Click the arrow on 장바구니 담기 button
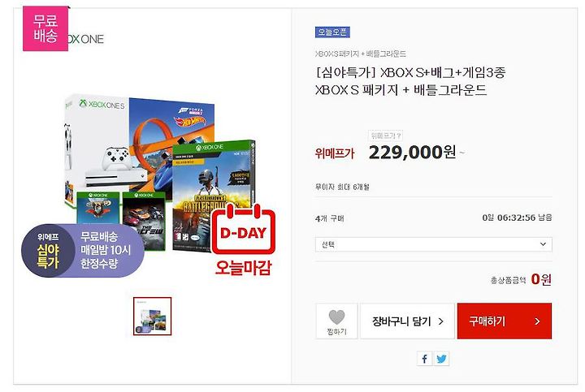This screenshot has width=585, height=392. 440,321
